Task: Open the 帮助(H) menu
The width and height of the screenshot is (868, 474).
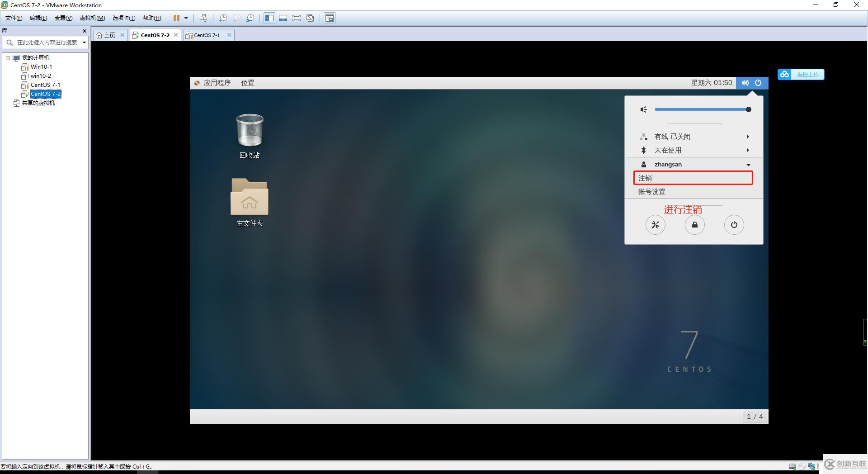Action: point(152,18)
